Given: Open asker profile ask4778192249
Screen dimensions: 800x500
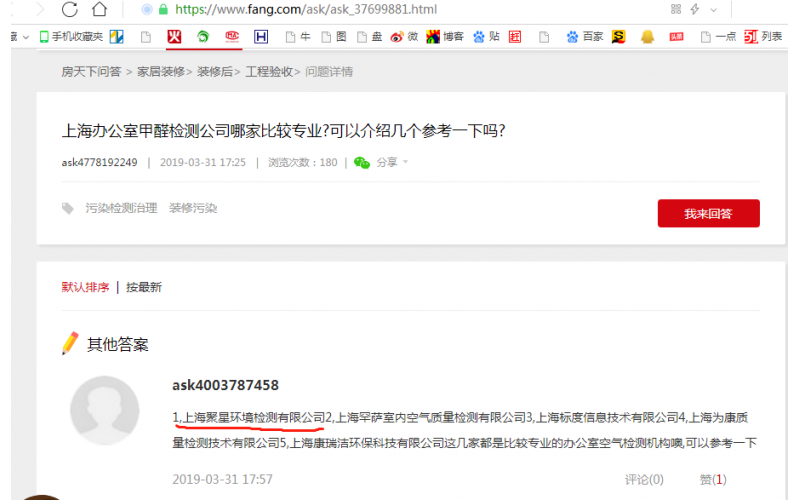Looking at the screenshot, I should coord(99,162).
